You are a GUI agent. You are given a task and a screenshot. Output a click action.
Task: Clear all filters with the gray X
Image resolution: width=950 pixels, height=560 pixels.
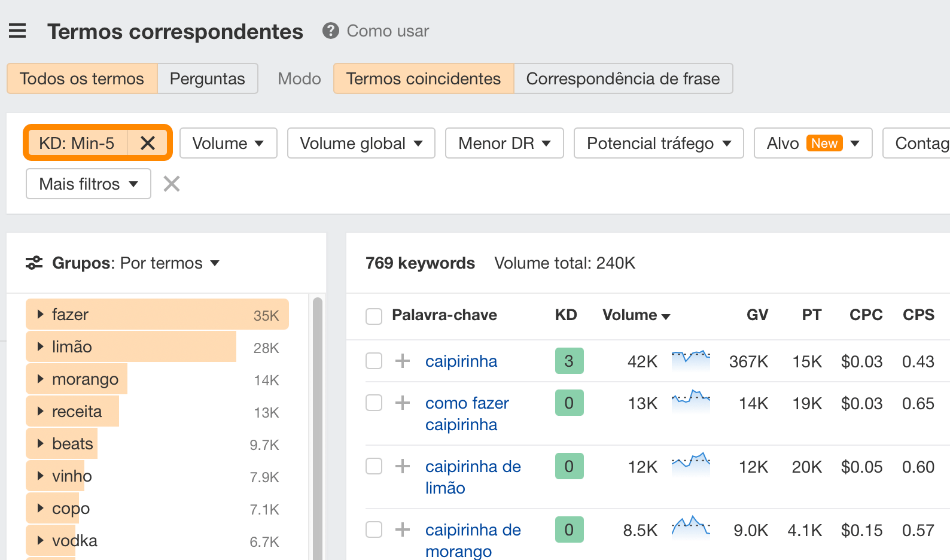tap(172, 184)
